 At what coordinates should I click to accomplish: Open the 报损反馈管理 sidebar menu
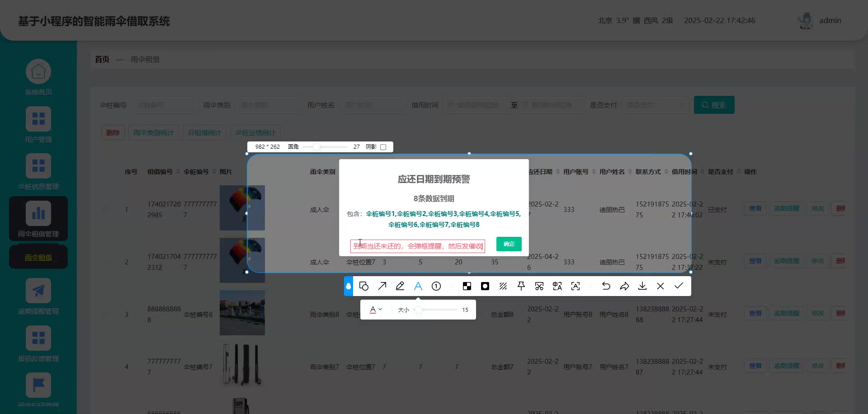[x=38, y=344]
